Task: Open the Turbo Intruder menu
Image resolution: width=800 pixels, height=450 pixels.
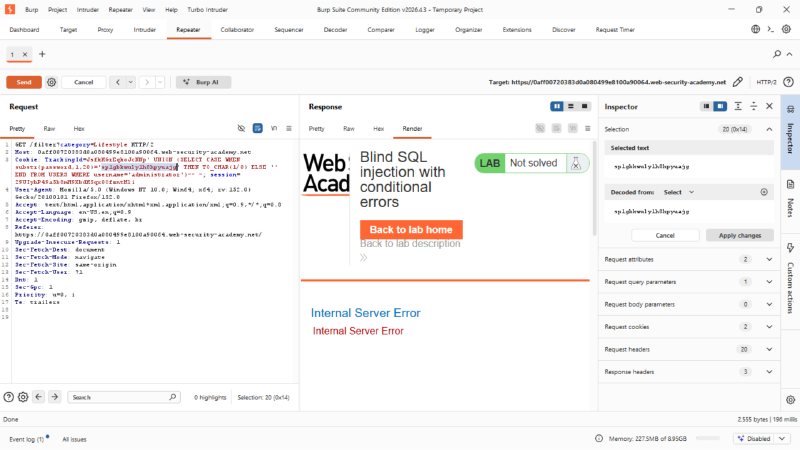Action: [x=207, y=10]
